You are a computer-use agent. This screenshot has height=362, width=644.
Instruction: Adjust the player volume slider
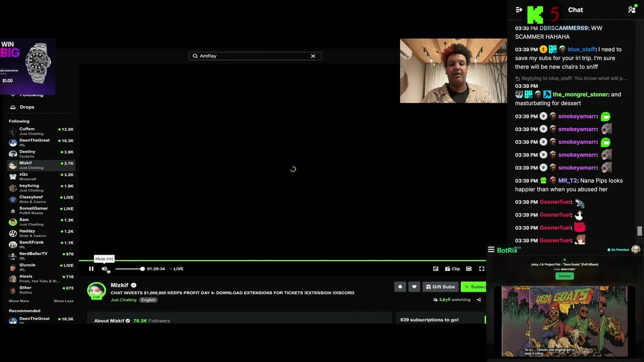coord(129,269)
